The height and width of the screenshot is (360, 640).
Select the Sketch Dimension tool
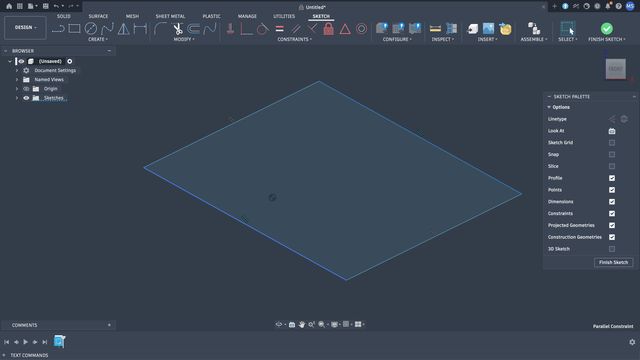point(140,29)
